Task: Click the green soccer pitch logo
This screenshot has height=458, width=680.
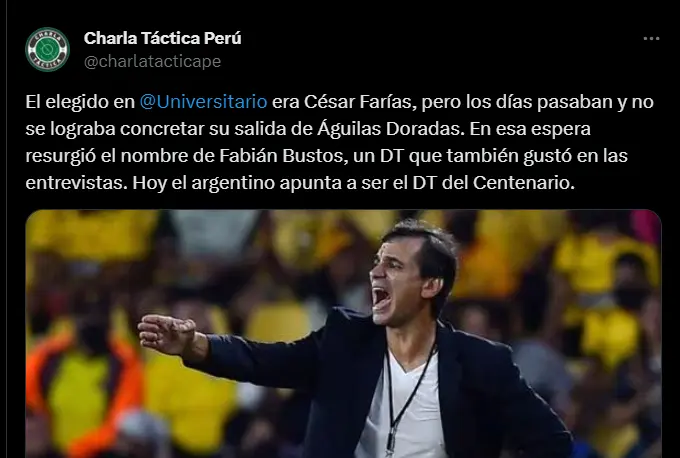Action: click(x=47, y=49)
